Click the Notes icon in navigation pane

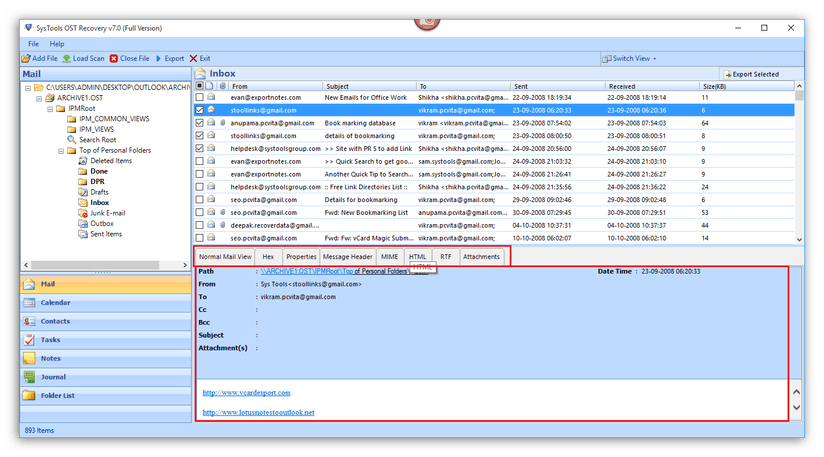pos(29,358)
